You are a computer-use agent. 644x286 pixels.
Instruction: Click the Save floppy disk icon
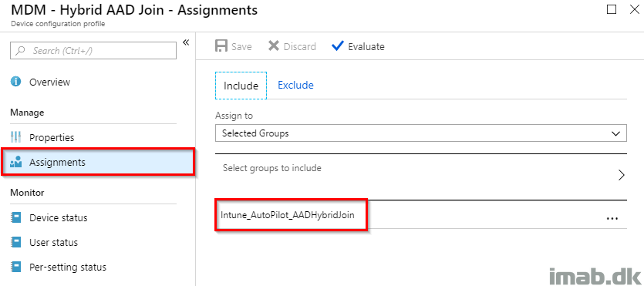[x=221, y=46]
